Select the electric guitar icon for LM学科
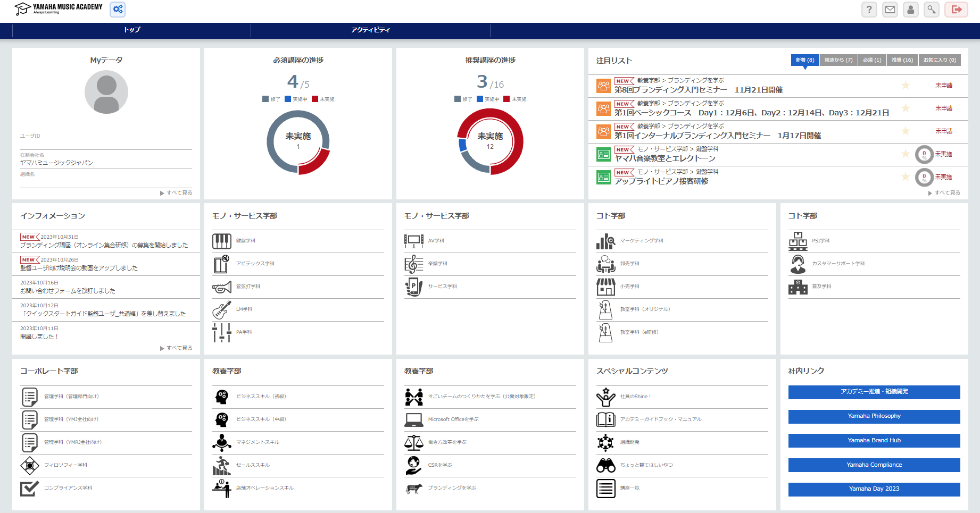980x513 pixels. [222, 309]
